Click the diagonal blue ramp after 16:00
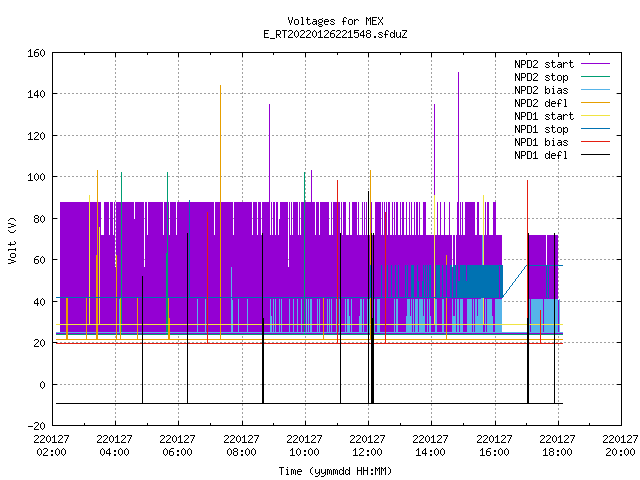This screenshot has height=480, width=640. coord(514,282)
